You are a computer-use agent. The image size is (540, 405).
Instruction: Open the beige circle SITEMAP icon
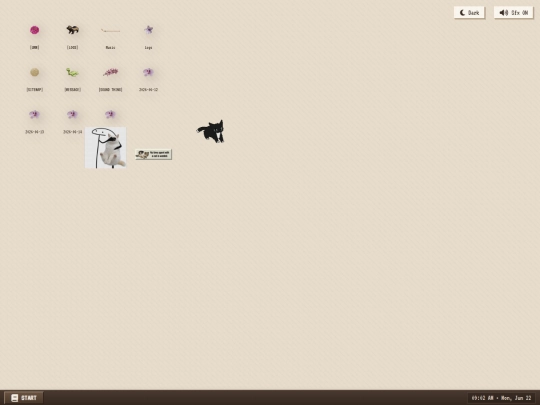[x=34, y=72]
